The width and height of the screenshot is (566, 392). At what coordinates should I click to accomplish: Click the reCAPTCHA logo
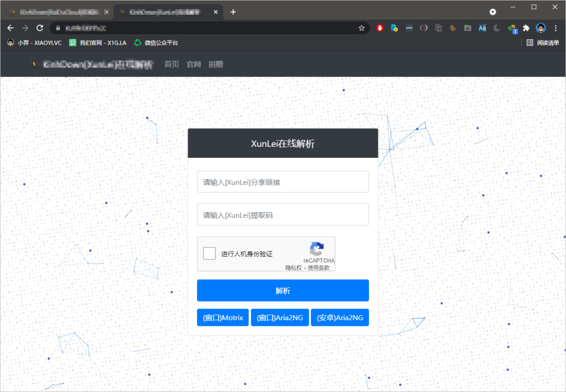pos(317,249)
